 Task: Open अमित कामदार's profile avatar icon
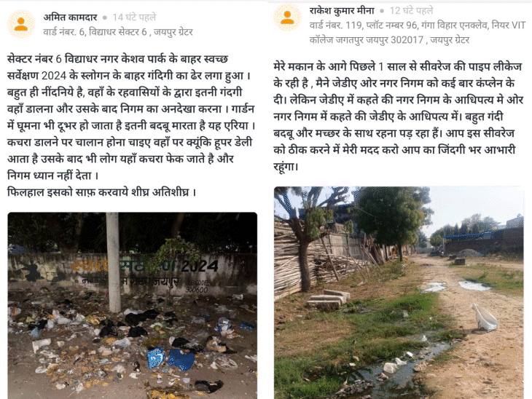pos(21,24)
